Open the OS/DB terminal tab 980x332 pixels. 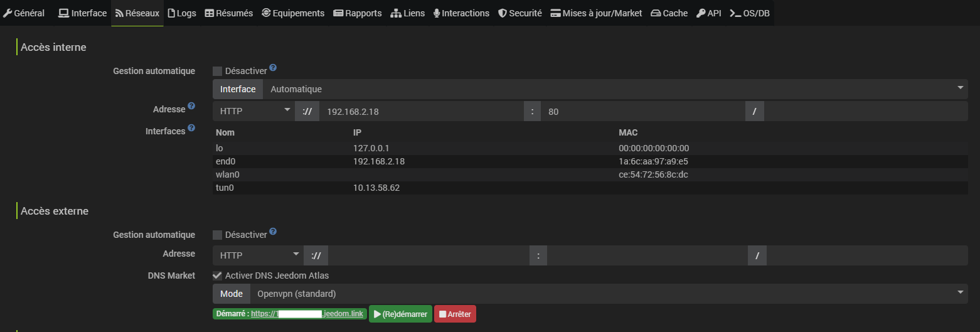coord(749,13)
